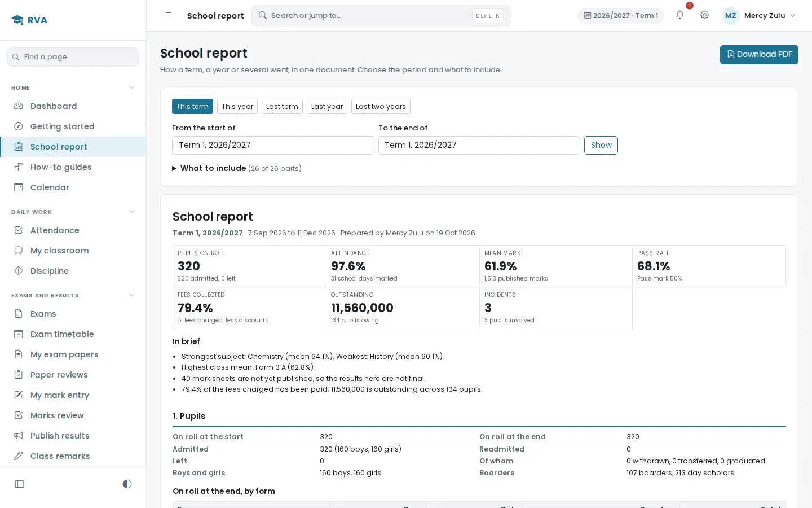Click the RVA graduation cap logo
Image resolution: width=812 pixels, height=508 pixels.
tap(17, 20)
